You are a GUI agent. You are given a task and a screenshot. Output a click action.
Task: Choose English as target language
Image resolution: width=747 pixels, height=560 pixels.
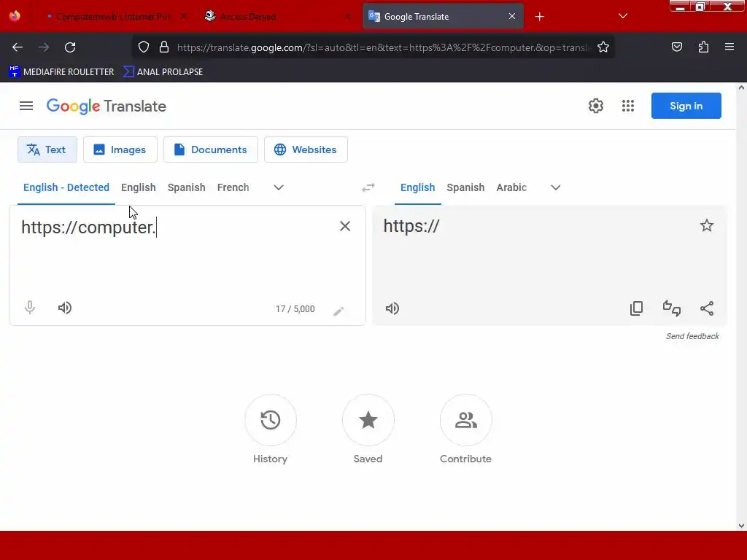coord(417,187)
